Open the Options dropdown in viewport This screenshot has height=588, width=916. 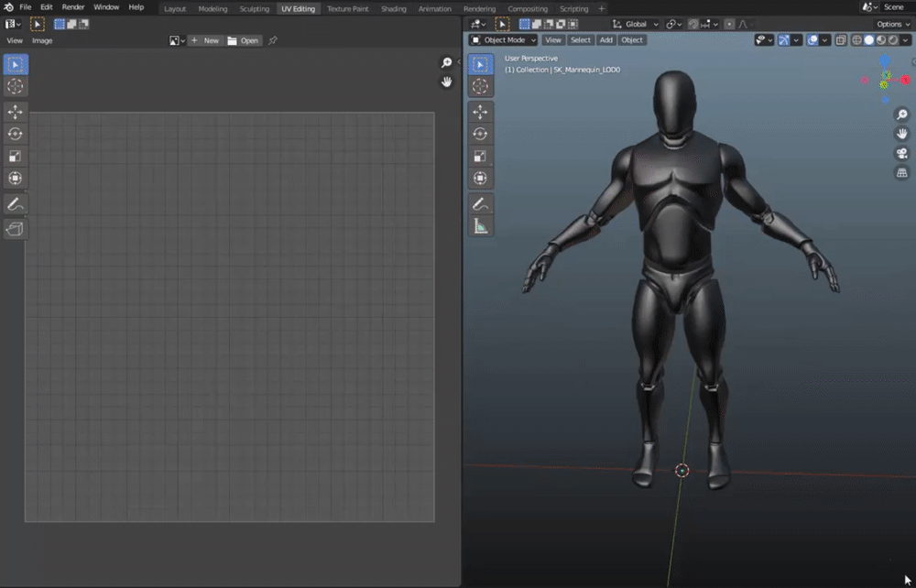pyautogui.click(x=892, y=24)
